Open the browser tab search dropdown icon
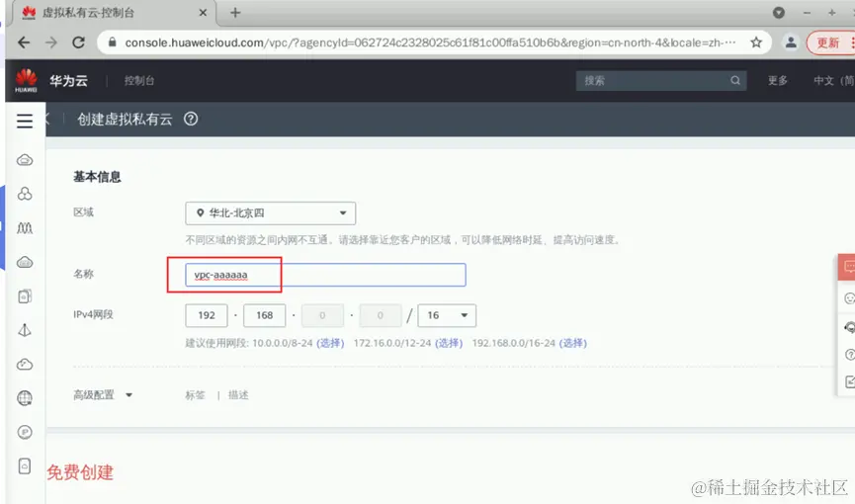855x504 pixels. 779,13
